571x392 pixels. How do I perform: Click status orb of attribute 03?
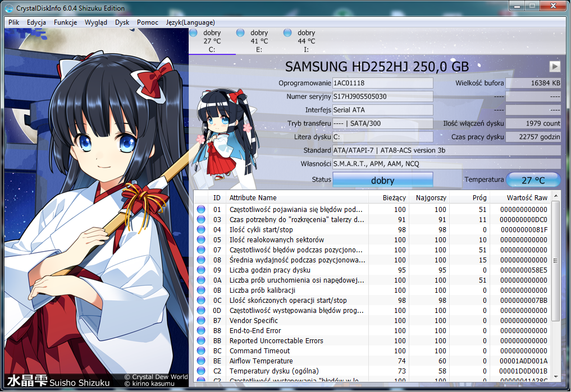coord(201,220)
